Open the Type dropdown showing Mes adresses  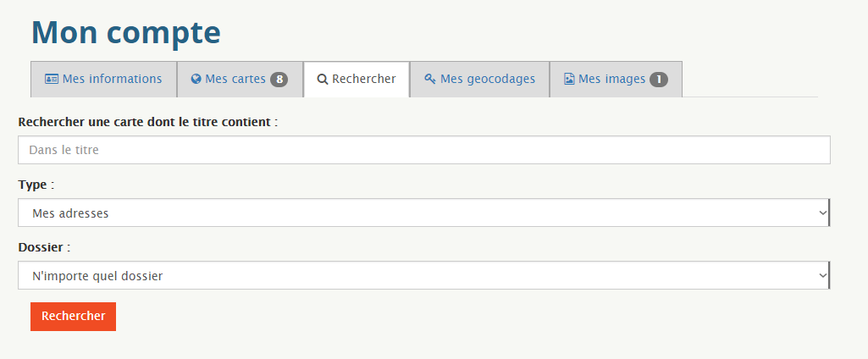424,213
